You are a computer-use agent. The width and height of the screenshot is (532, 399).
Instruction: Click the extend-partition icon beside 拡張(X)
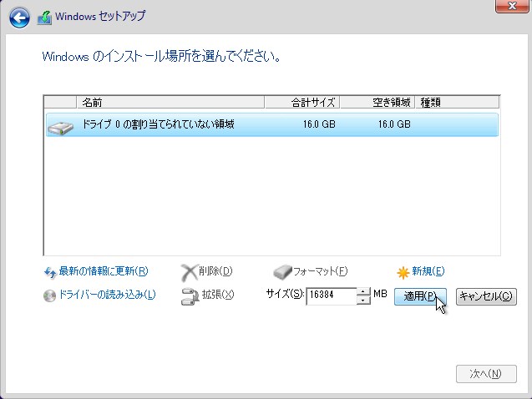pyautogui.click(x=190, y=296)
